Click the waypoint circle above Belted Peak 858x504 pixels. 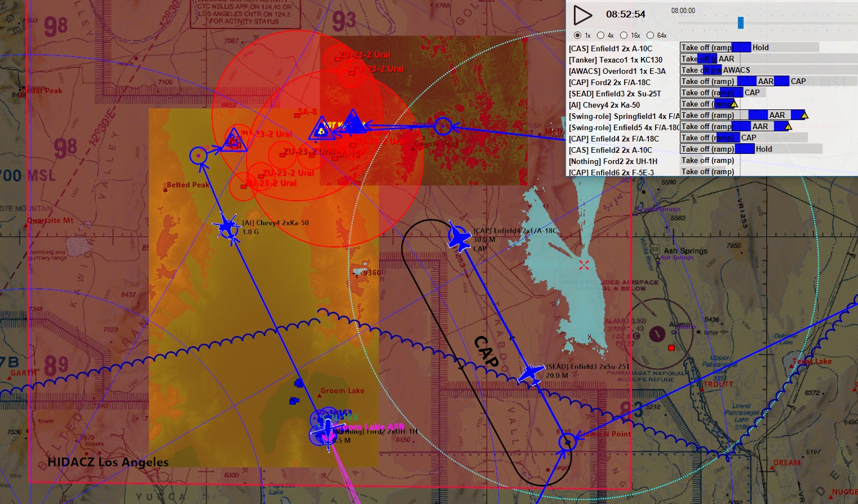198,155
